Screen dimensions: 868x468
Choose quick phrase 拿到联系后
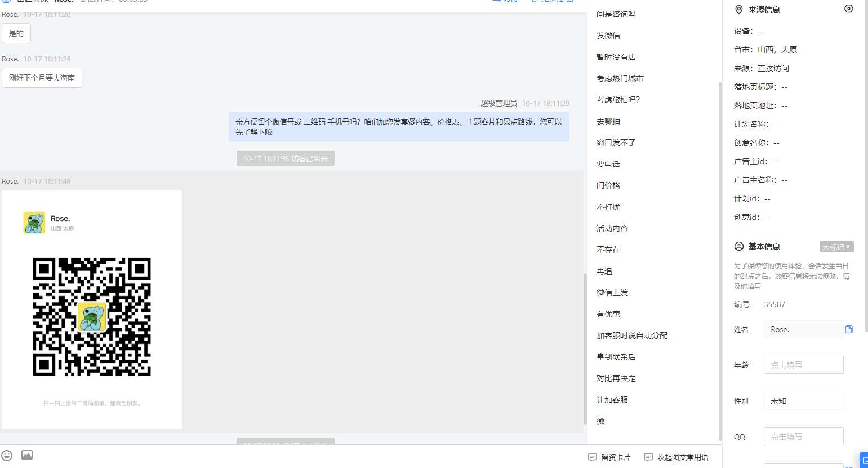tap(616, 357)
